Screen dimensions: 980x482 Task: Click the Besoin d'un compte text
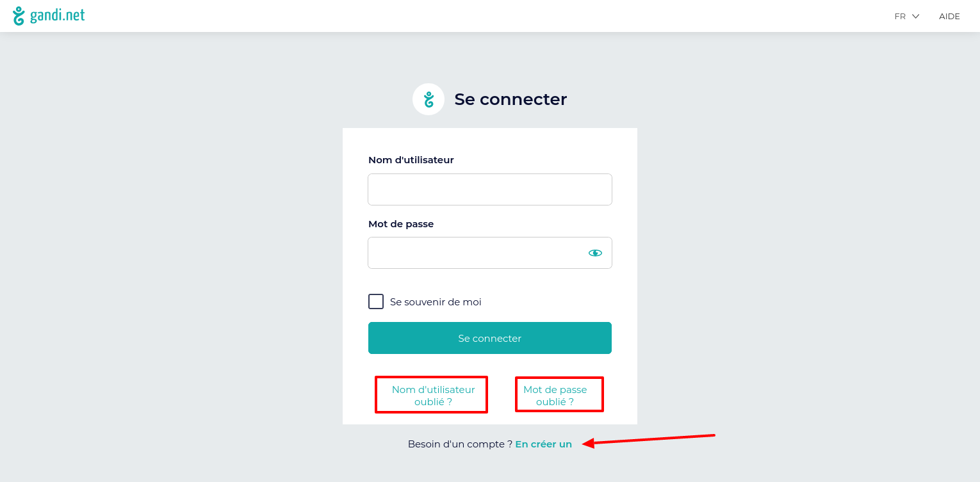(460, 444)
